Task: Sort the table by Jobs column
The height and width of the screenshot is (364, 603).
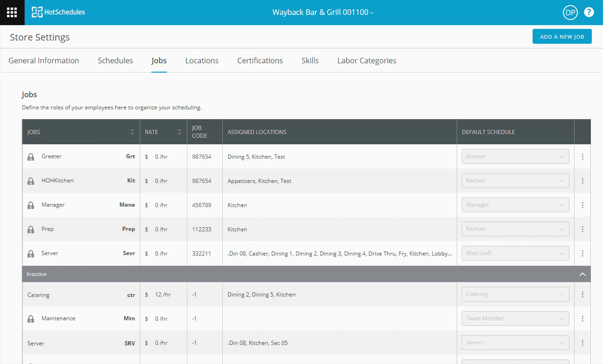Action: (132, 132)
